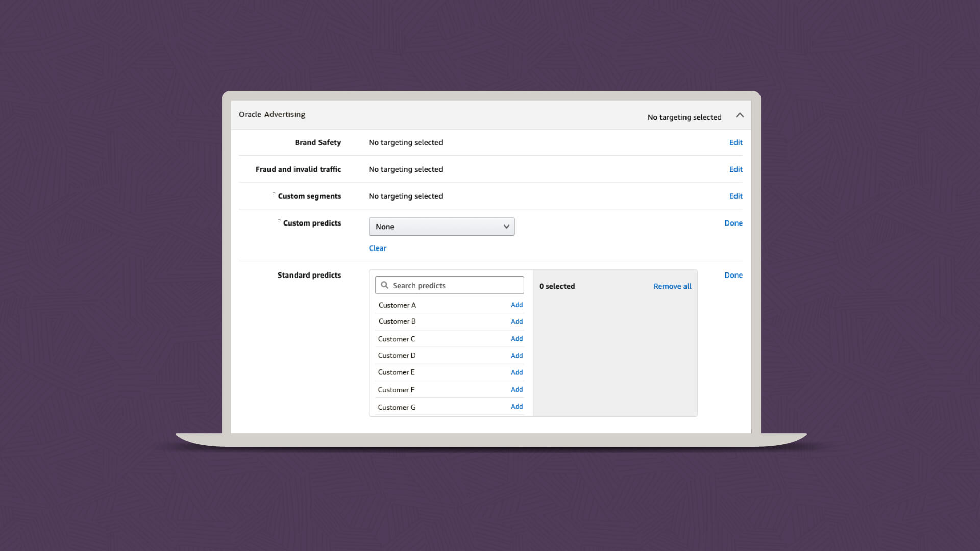The image size is (980, 551).
Task: Edit Custom segments targeting
Action: coord(736,196)
